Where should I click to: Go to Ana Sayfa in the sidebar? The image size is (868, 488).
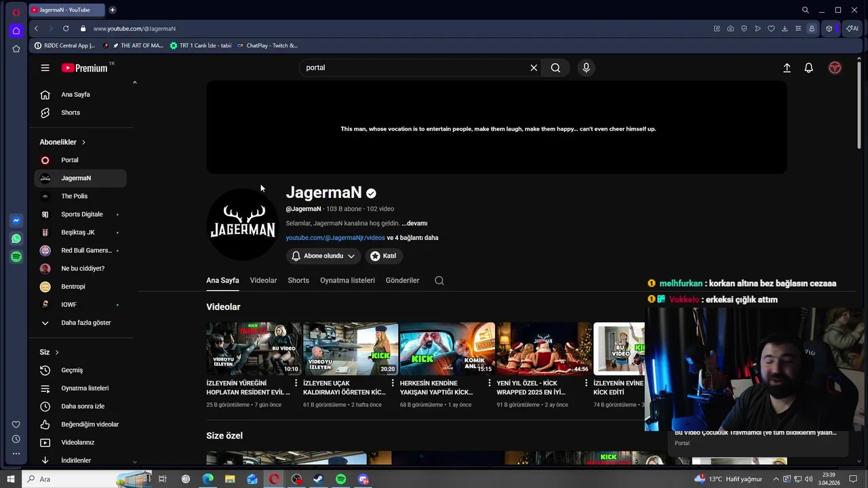(x=80, y=94)
